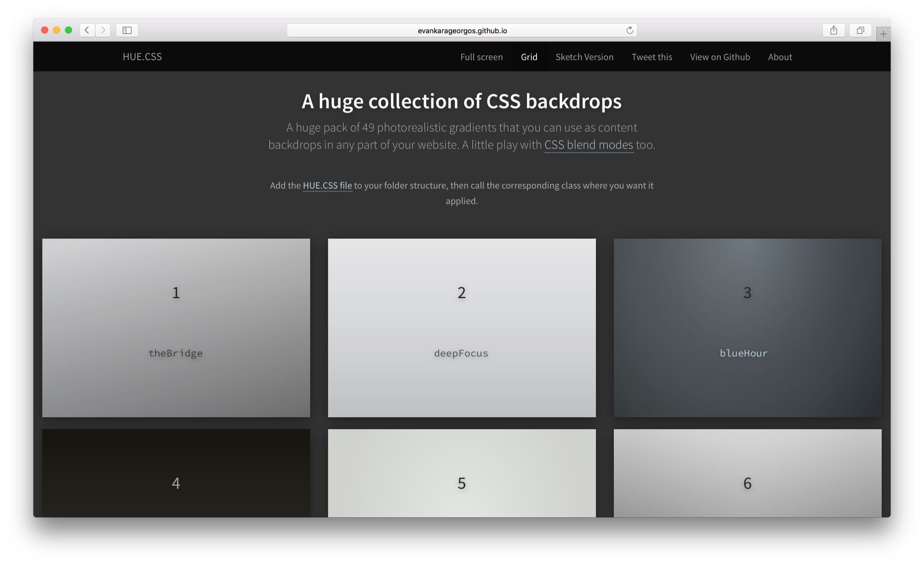Go back with Safari's back arrow
Screen dimensions: 924x565
click(87, 30)
